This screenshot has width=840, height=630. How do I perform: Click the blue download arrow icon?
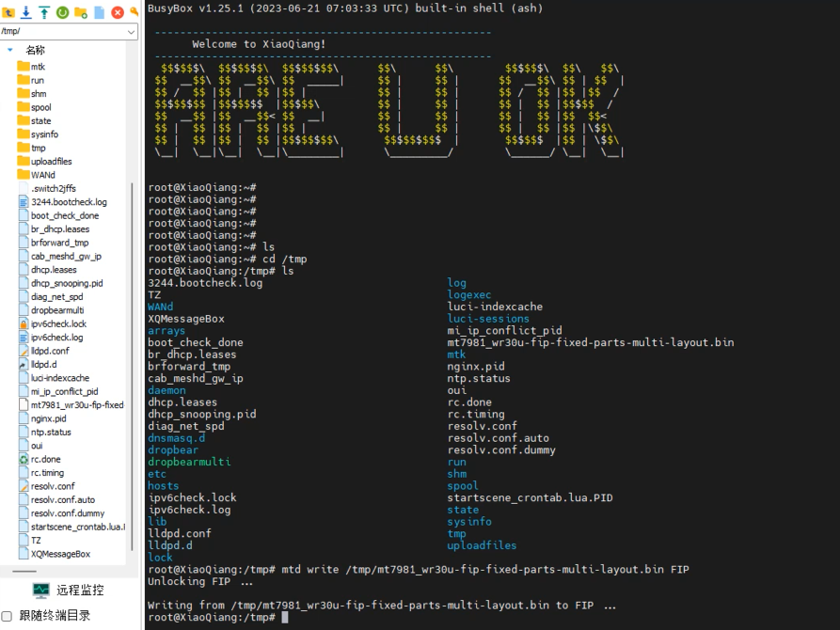point(26,12)
